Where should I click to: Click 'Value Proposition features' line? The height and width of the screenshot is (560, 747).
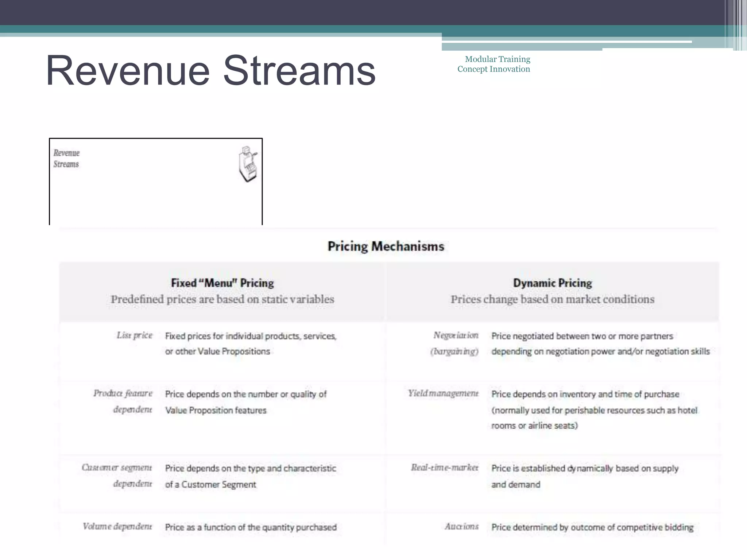coord(216,411)
